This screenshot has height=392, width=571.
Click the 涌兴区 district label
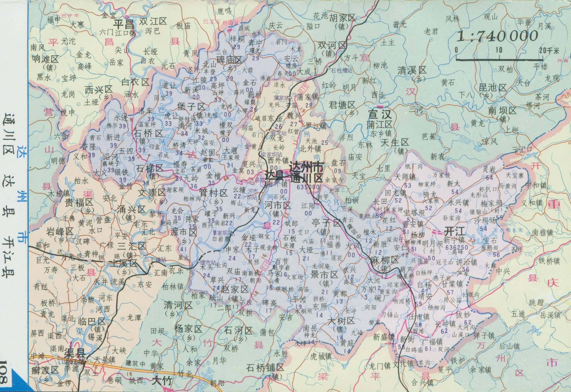click(131, 209)
